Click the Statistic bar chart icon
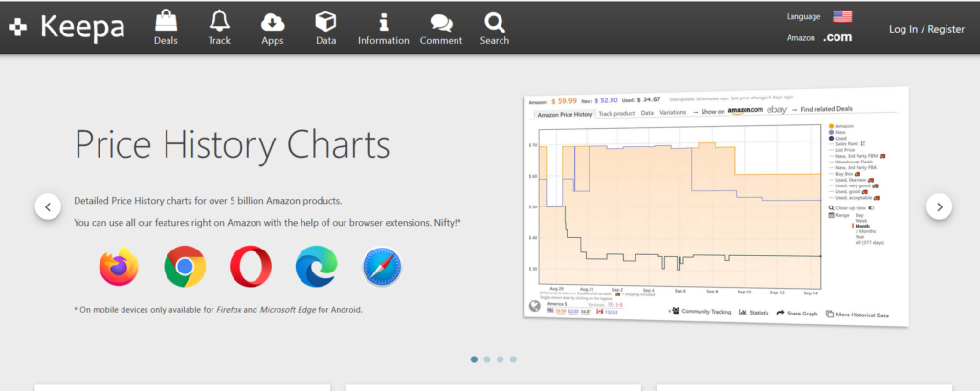This screenshot has width=980, height=391. click(x=743, y=313)
